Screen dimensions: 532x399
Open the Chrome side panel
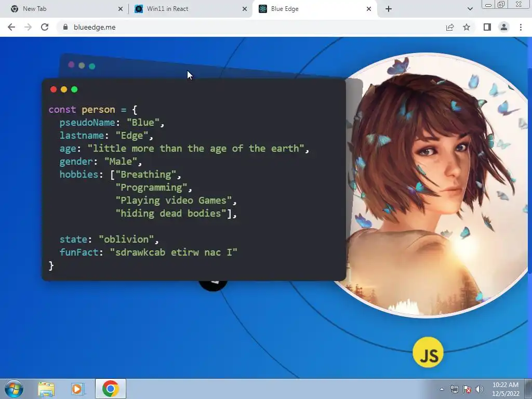point(487,27)
